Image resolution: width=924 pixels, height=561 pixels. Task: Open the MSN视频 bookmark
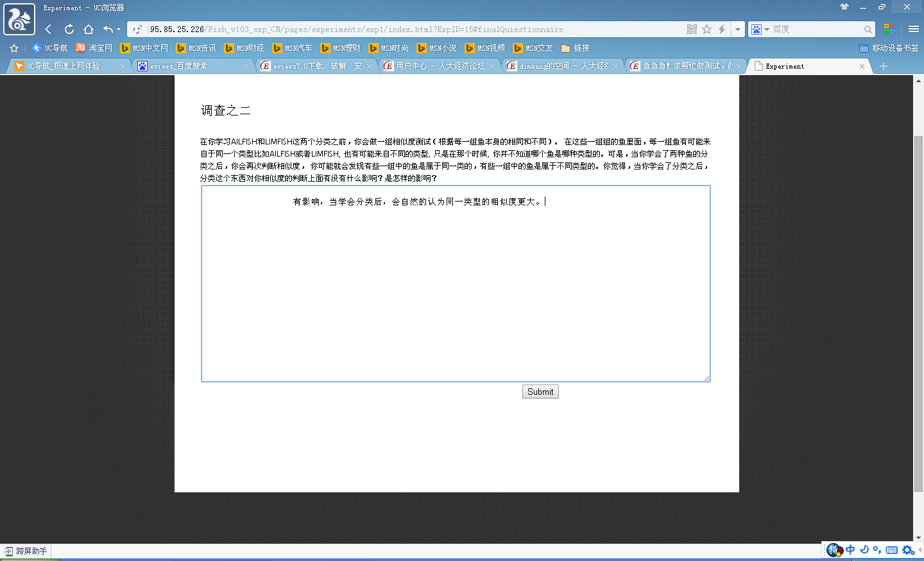(x=485, y=48)
